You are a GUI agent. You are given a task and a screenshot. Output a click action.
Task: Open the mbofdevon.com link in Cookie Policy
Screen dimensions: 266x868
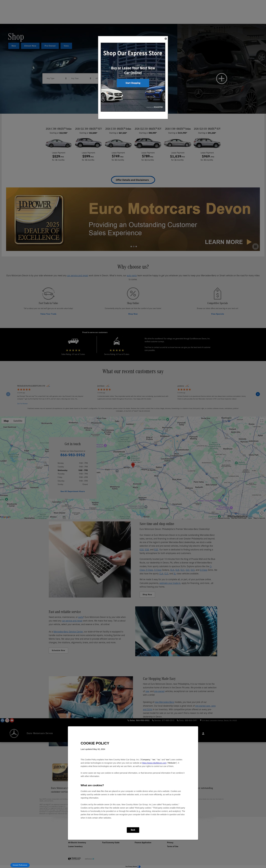pyautogui.click(x=154, y=763)
